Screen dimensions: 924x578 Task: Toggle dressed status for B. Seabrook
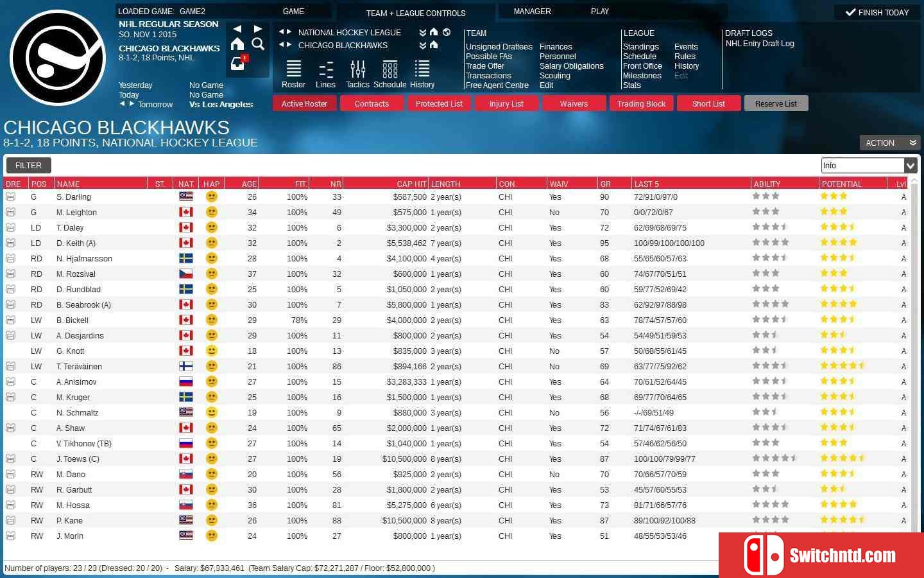click(x=10, y=304)
